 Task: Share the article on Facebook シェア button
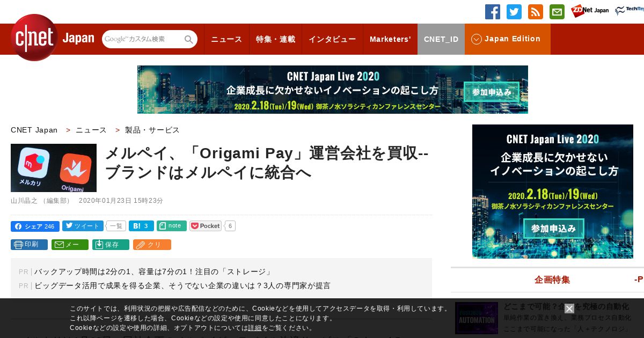pyautogui.click(x=35, y=226)
